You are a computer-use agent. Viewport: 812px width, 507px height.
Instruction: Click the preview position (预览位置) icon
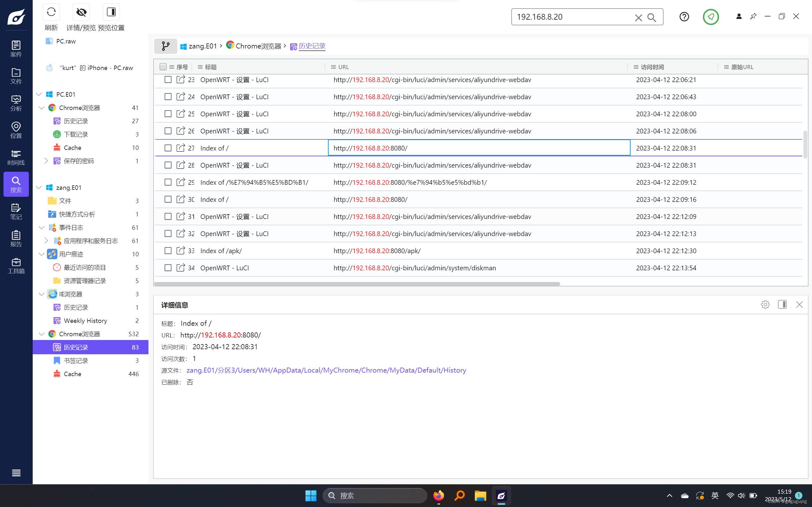coord(111,12)
